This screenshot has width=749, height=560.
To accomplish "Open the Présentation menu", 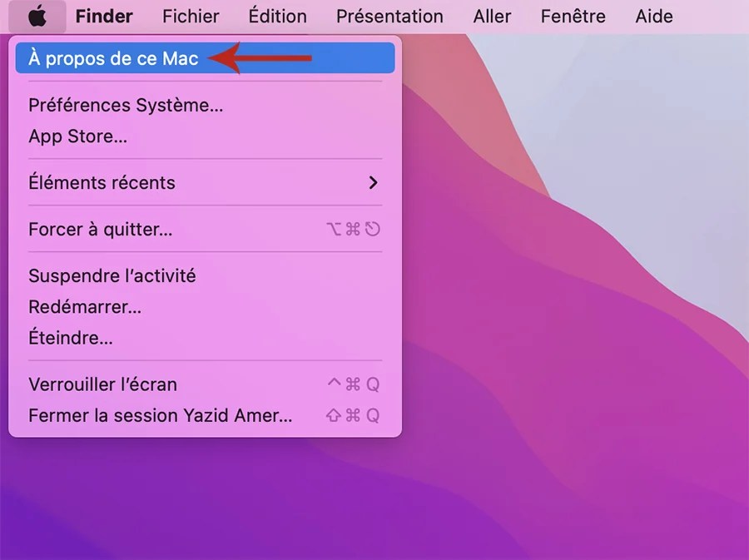I will click(x=389, y=17).
